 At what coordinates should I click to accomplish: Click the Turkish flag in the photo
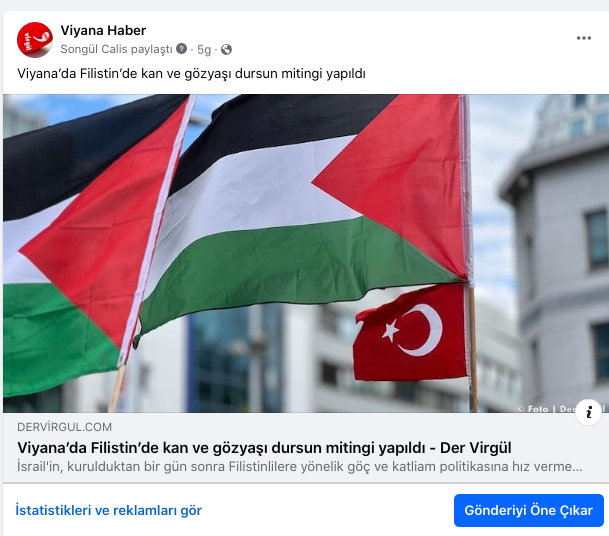coord(411,332)
